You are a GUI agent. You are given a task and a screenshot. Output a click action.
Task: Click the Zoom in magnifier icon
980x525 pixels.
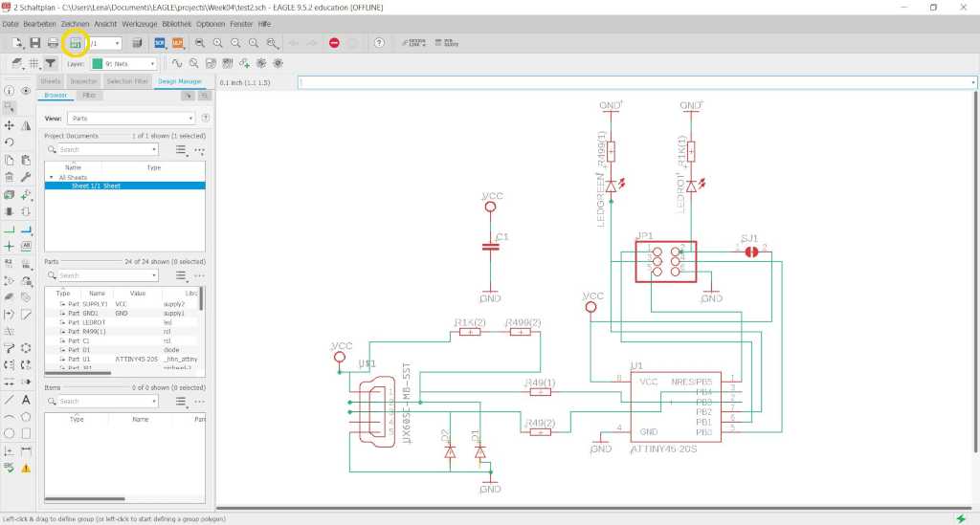(217, 43)
